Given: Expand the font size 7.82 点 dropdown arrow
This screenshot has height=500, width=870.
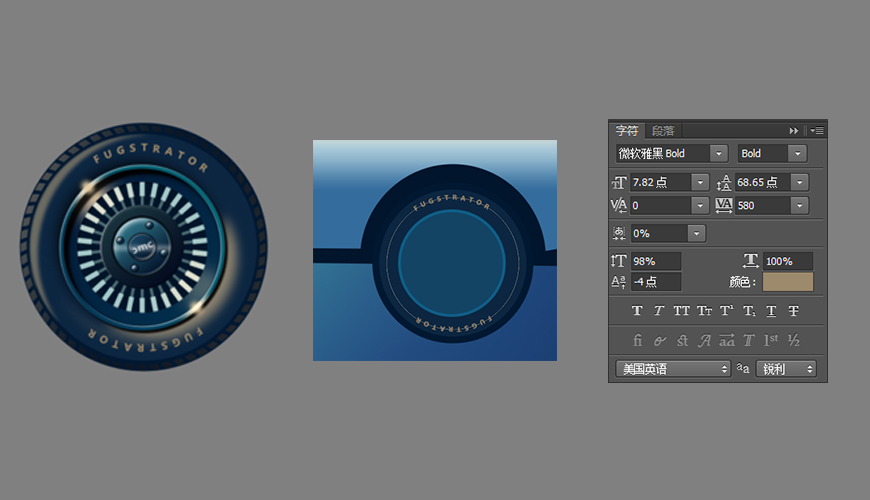Looking at the screenshot, I should [x=700, y=182].
